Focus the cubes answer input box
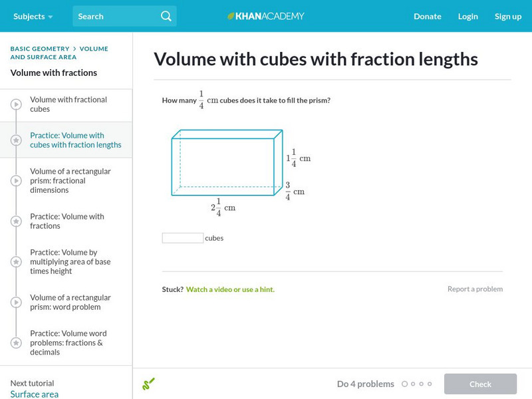 point(183,238)
